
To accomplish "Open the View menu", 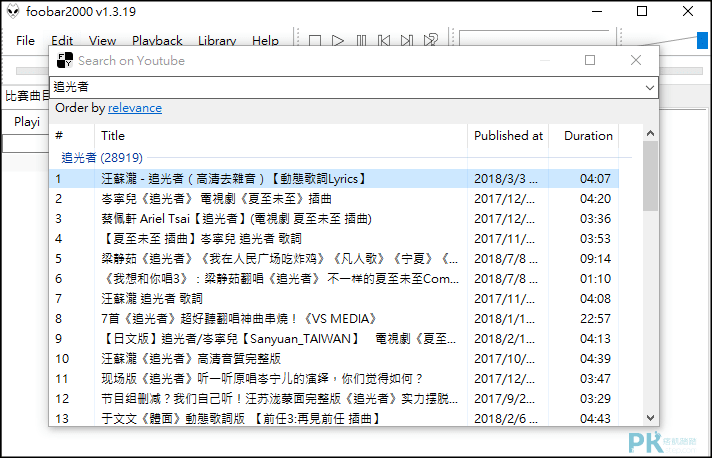I will (x=102, y=41).
